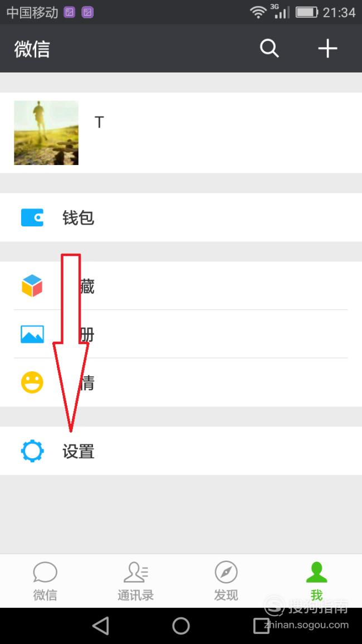Tap the Android back triangle button
The width and height of the screenshot is (362, 644).
click(101, 626)
